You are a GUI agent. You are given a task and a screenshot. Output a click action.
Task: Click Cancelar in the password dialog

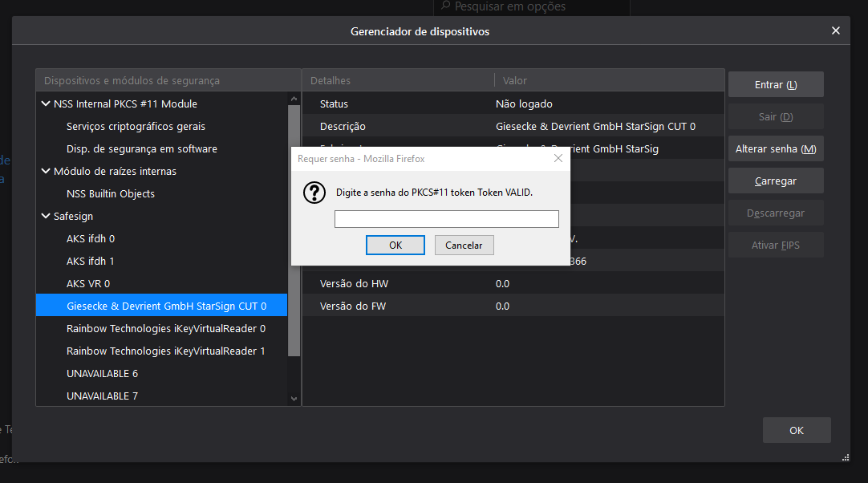click(464, 245)
